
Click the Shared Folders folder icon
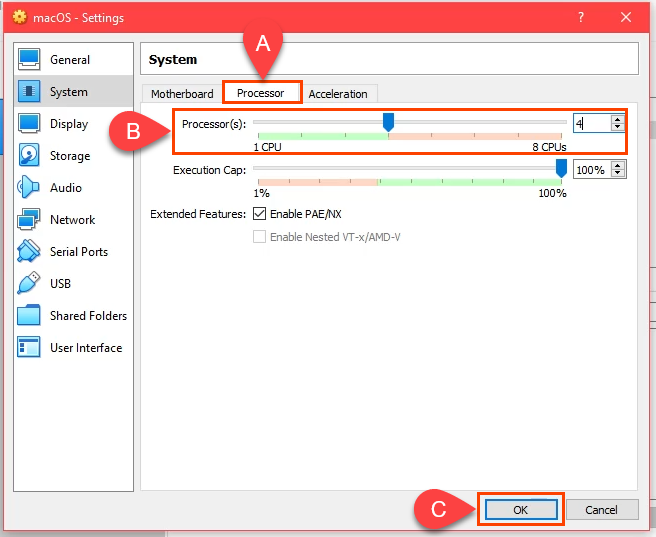(28, 315)
